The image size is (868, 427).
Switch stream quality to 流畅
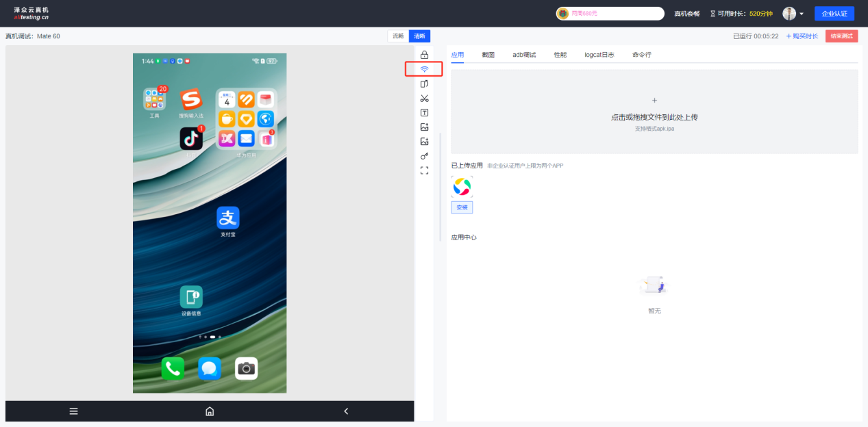tap(398, 36)
